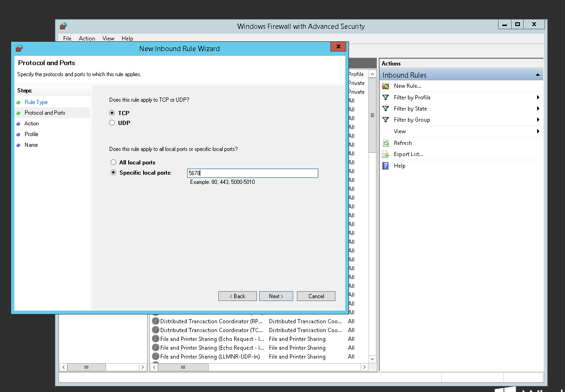Click the Filter by Group funnel icon
Viewport: 565px width, 392px height.
[385, 120]
